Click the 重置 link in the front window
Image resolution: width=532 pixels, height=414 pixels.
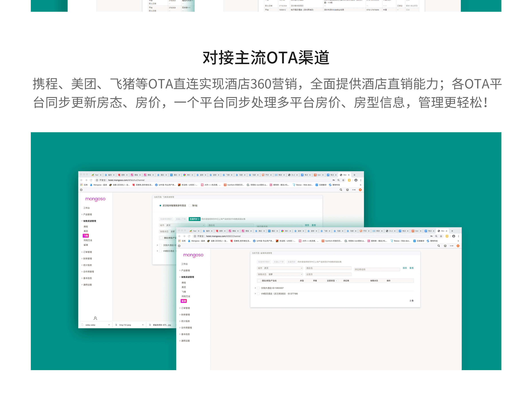[411, 268]
